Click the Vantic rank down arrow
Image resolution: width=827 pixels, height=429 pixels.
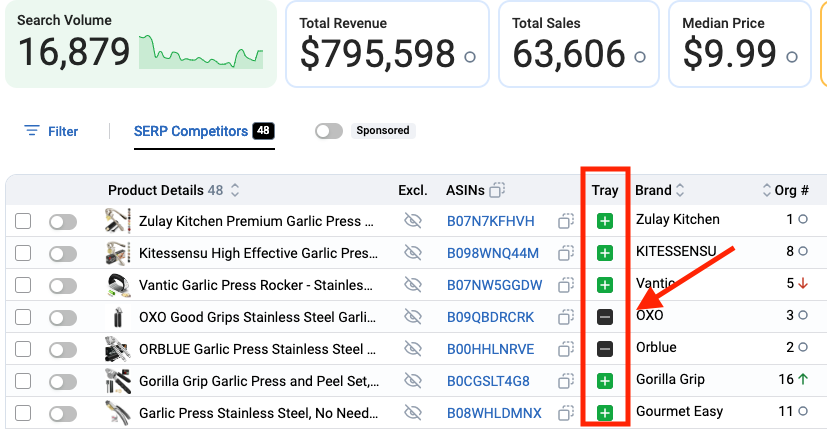pyautogui.click(x=803, y=283)
